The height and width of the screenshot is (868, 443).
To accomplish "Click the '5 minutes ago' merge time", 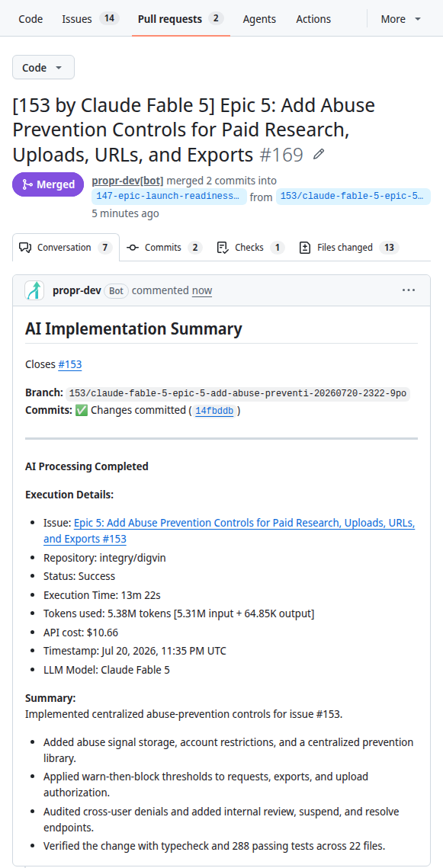I will click(x=125, y=213).
